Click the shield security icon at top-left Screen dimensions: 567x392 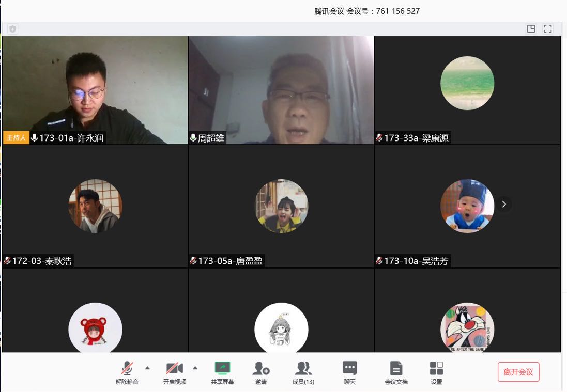point(12,29)
